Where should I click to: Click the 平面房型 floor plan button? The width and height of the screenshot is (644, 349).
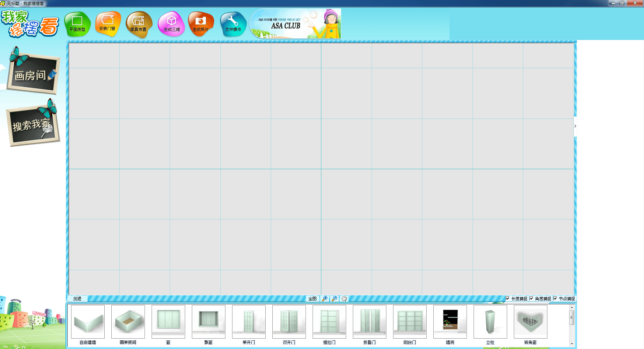pyautogui.click(x=77, y=23)
